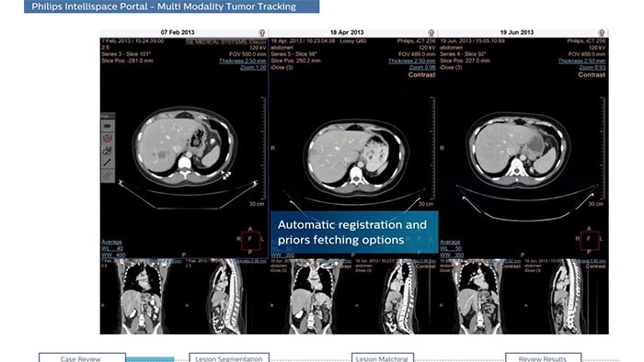Click the orange tool icon at the toolbar bottom
Viewport: 644px width, 362px height.
(x=108, y=175)
